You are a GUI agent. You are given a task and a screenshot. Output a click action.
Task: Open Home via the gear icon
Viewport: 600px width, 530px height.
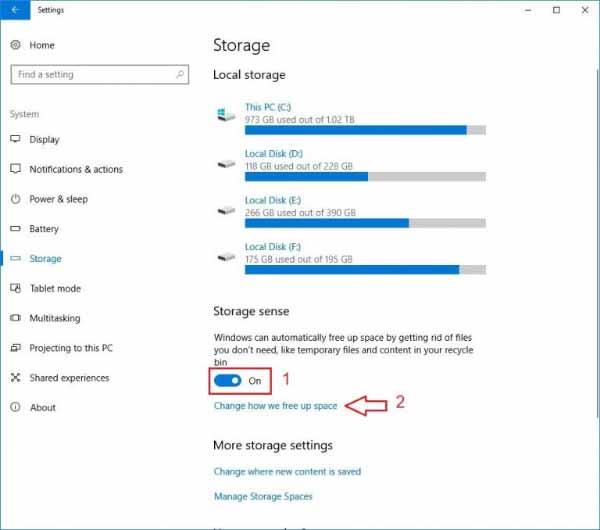click(x=15, y=45)
